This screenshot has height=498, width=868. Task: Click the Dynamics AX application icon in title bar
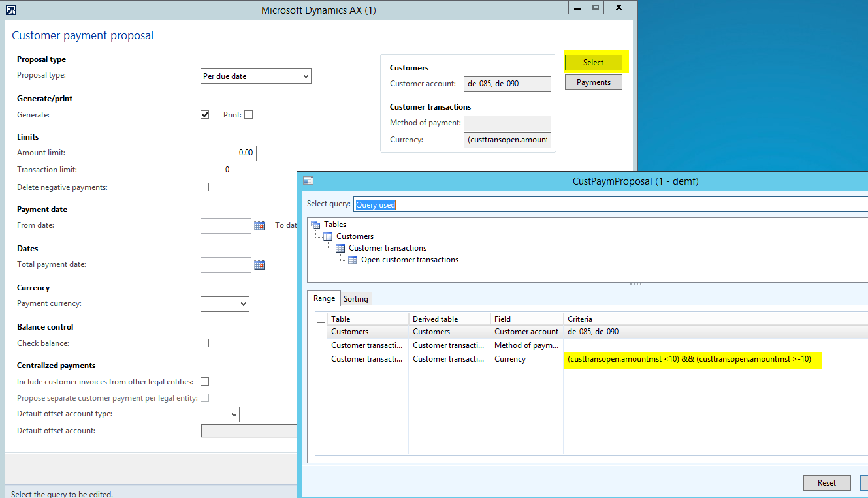(x=11, y=10)
